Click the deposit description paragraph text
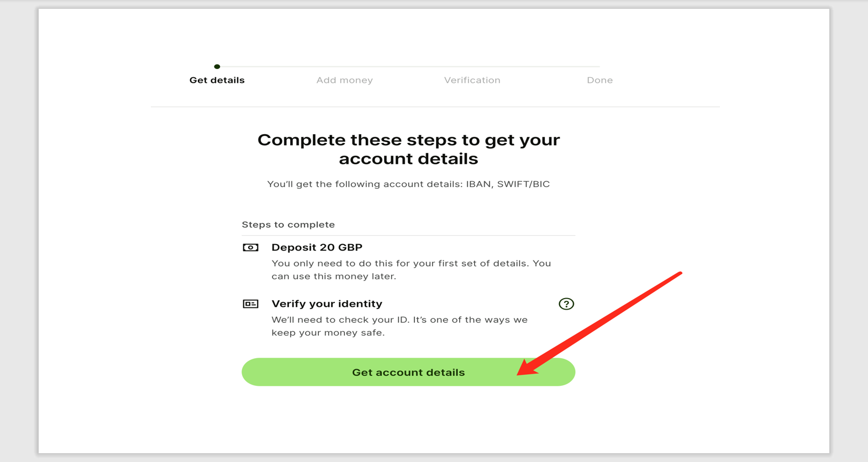Screen dimensions: 868x462 coord(411,270)
